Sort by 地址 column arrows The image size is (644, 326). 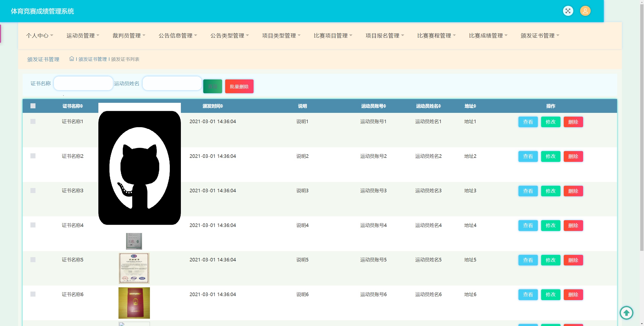click(474, 106)
